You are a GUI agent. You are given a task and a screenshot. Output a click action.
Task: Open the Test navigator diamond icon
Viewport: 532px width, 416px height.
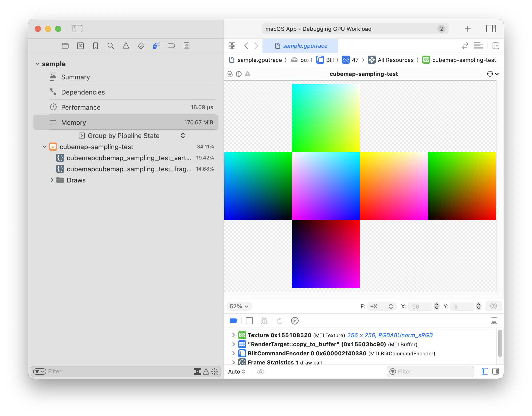tap(141, 46)
